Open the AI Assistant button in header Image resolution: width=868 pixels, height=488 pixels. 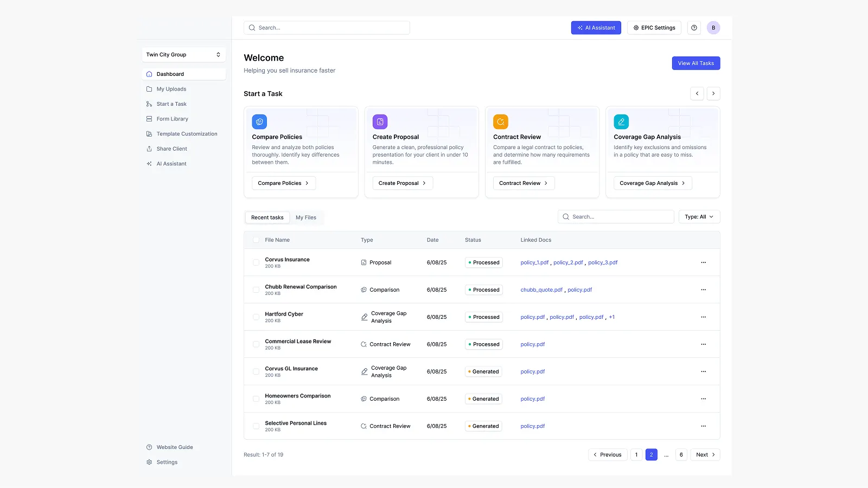pos(596,28)
